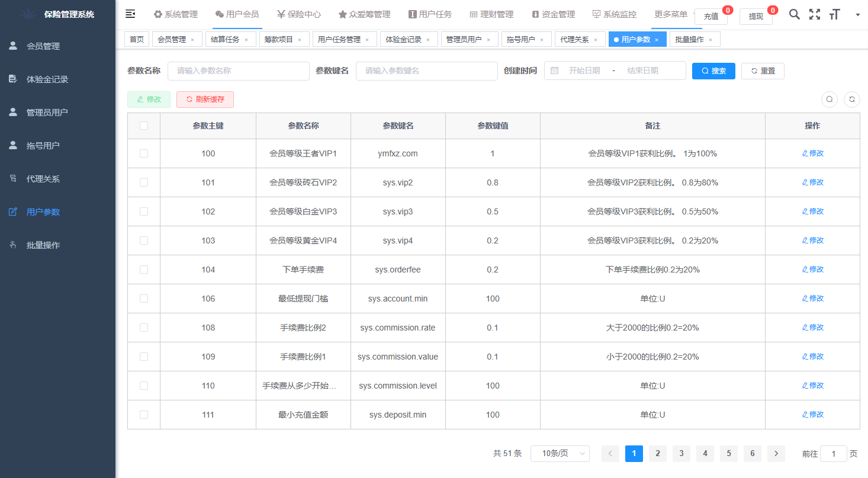868x478 pixels.
Task: Click the 充值 button in top bar
Action: tap(711, 17)
